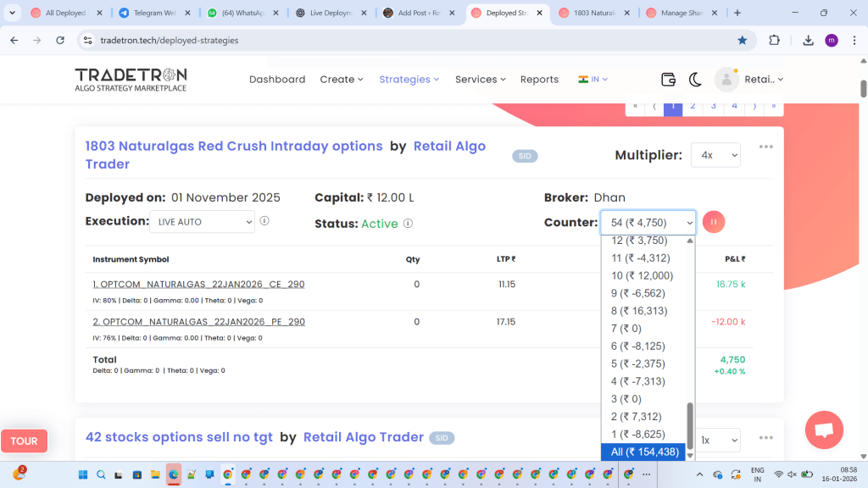Toggle dark mode moon icon
Image resolution: width=868 pixels, height=488 pixels.
tap(695, 80)
